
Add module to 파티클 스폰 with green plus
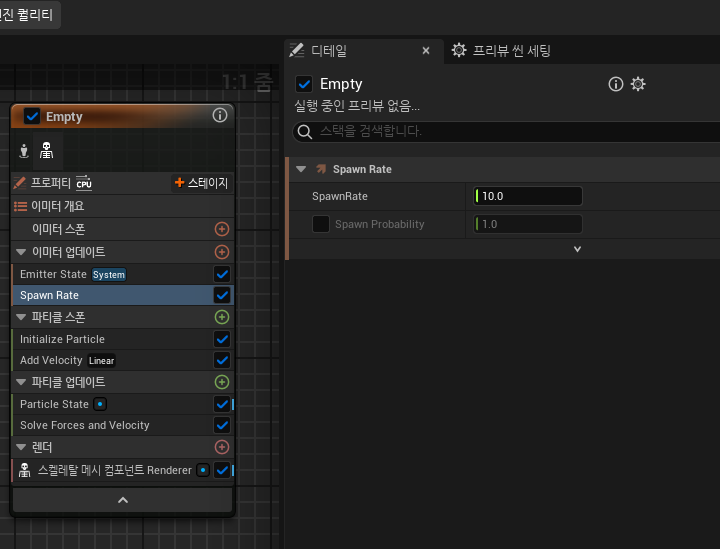pyautogui.click(x=222, y=317)
